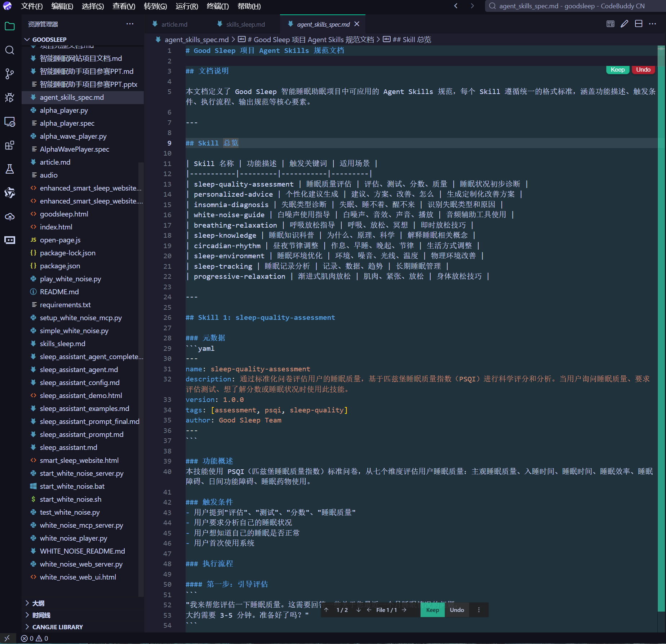The height and width of the screenshot is (644, 666).
Task: Open the 转到(G) menu
Action: pyautogui.click(x=155, y=6)
